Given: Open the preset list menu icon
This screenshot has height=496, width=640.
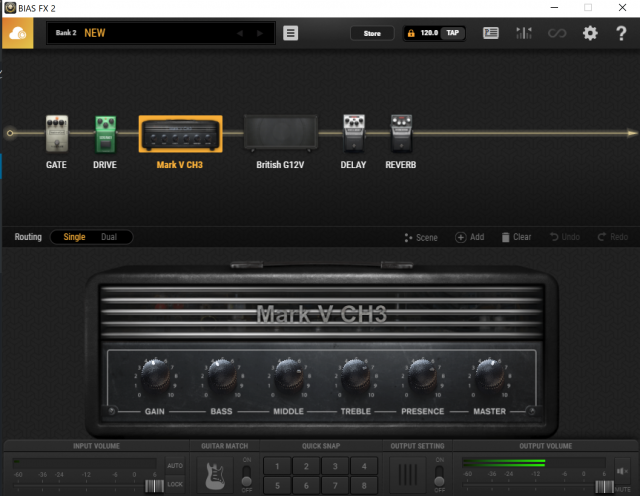Looking at the screenshot, I should pos(291,33).
